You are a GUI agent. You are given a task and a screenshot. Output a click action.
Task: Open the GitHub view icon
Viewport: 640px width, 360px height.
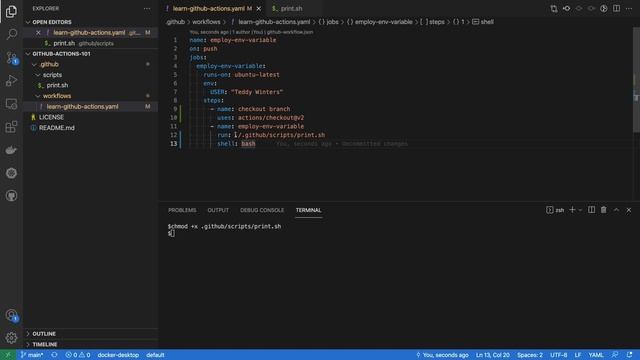point(11,196)
